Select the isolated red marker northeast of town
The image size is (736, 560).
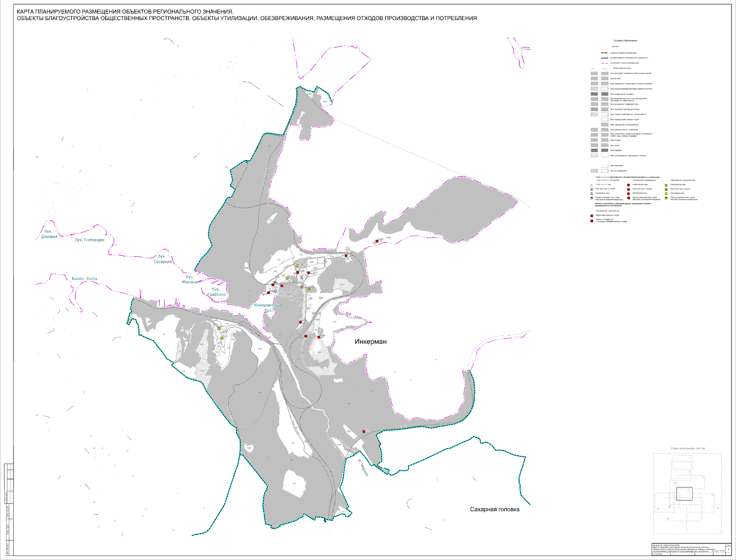point(377,241)
